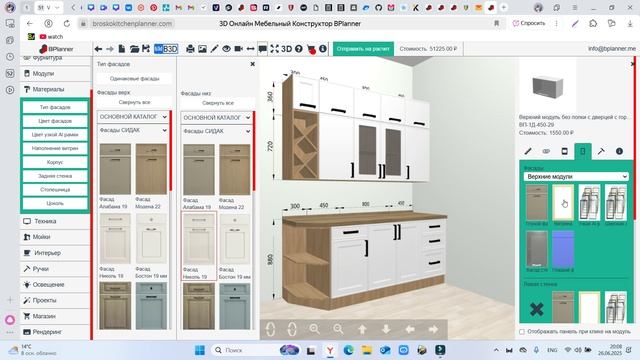Enable Отображать панель при клике на модуль
640x360 pixels.
tap(522, 332)
